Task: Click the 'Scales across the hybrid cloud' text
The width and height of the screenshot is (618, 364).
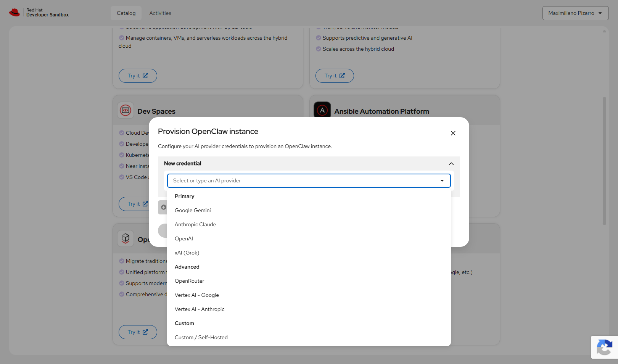Action: (358, 49)
